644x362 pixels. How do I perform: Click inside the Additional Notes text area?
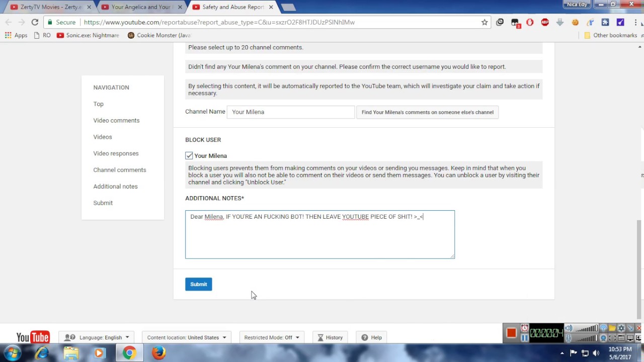click(320, 235)
